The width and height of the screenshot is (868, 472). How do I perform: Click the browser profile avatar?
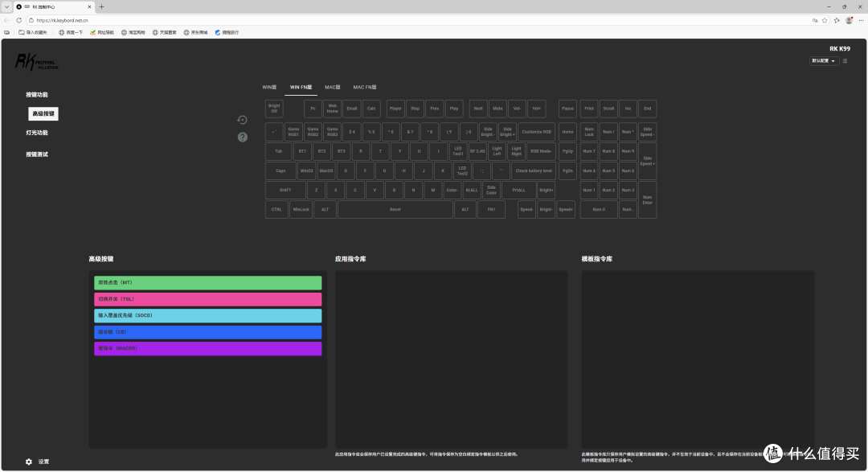pyautogui.click(x=850, y=20)
